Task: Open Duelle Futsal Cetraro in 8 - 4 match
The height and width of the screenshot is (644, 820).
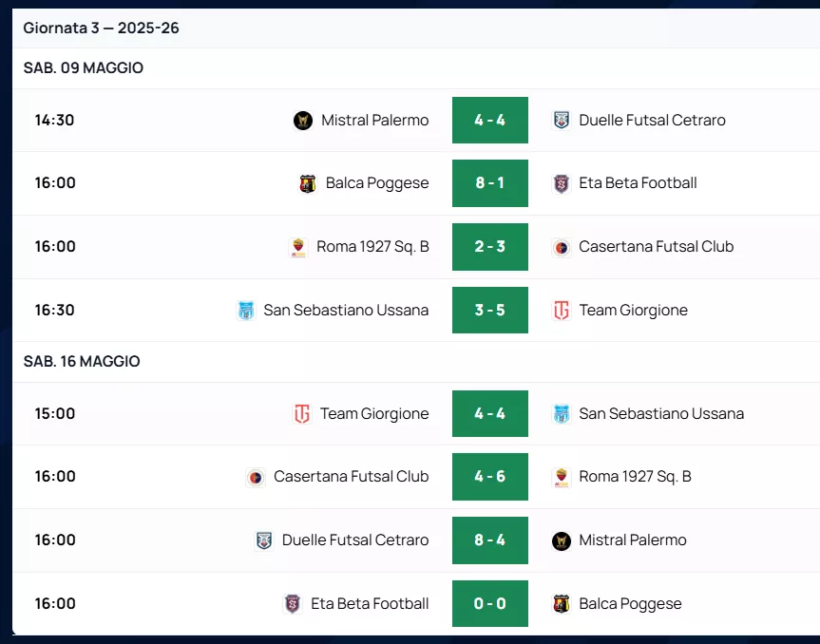Action: coord(355,540)
